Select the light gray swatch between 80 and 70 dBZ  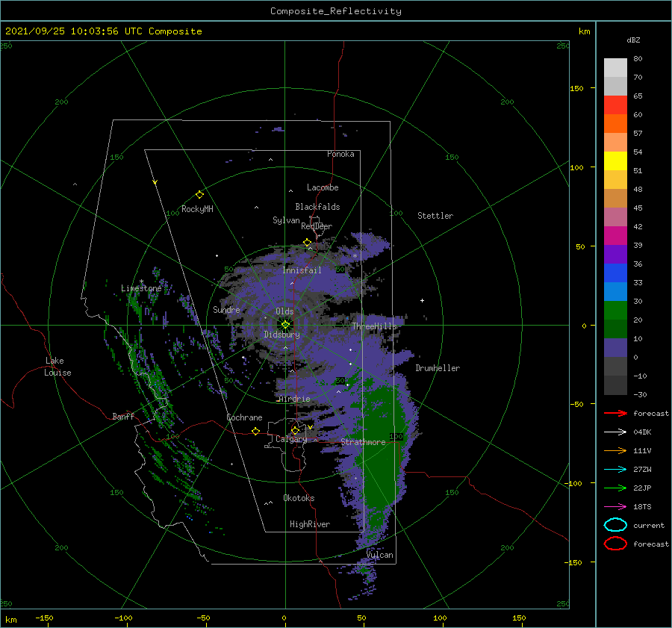tap(615, 68)
